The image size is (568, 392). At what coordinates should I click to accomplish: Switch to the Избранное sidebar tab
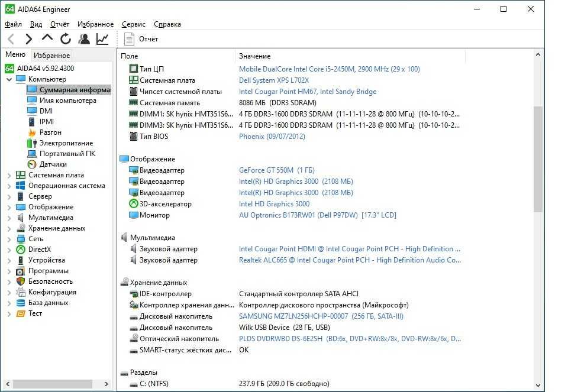point(52,56)
